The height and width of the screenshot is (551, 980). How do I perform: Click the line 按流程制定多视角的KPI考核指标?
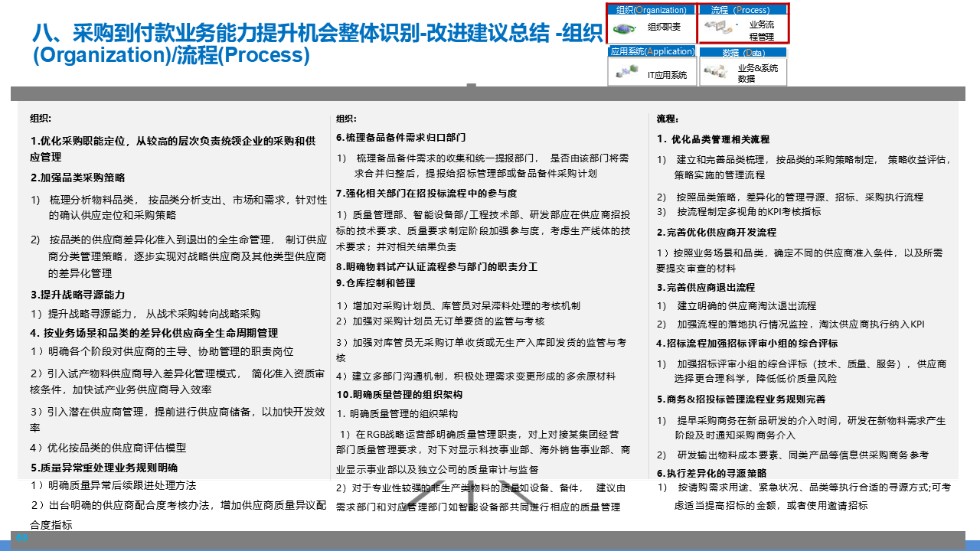click(738, 211)
